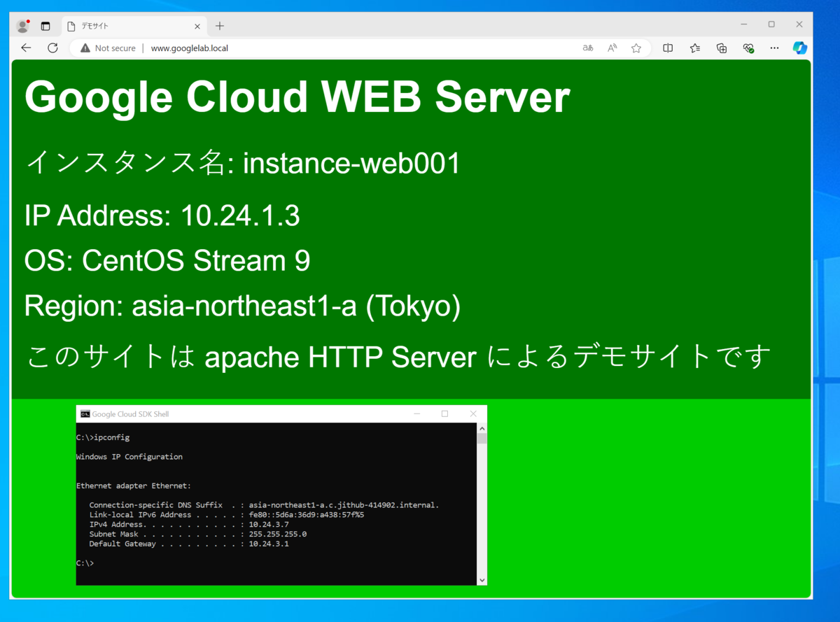Viewport: 840px width, 622px height.
Task: Open the Favorites list icon
Action: tap(694, 48)
